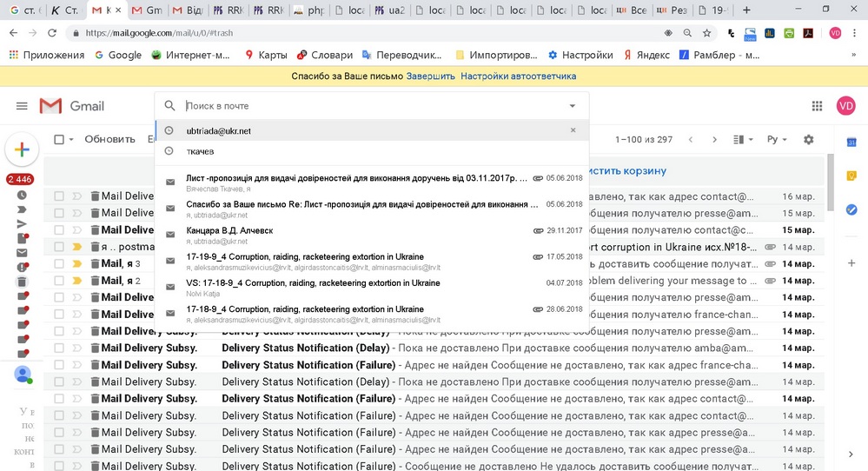Screen dimensions: 868x471
Task: Open the 'Ру' input language dropdown
Action: tap(777, 139)
